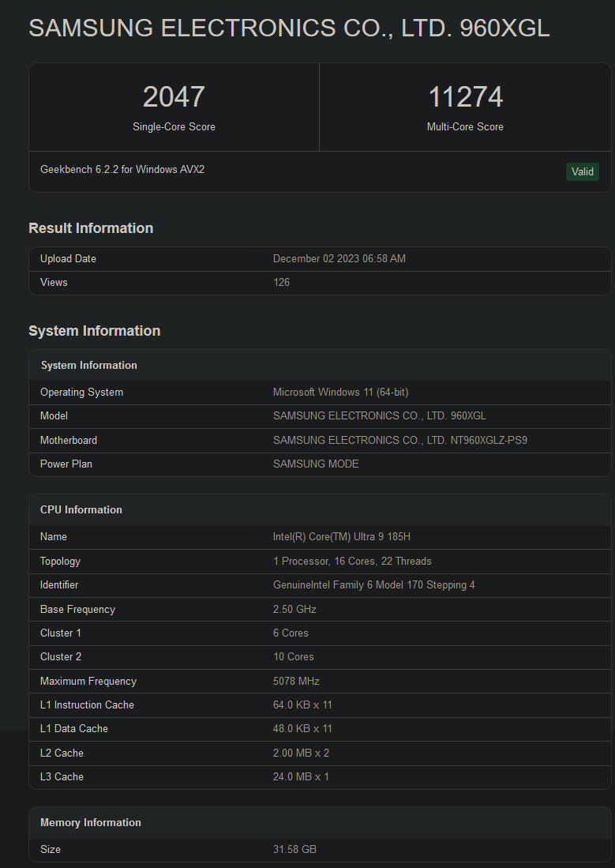
Task: Click the Result Information heading
Action: 91,228
